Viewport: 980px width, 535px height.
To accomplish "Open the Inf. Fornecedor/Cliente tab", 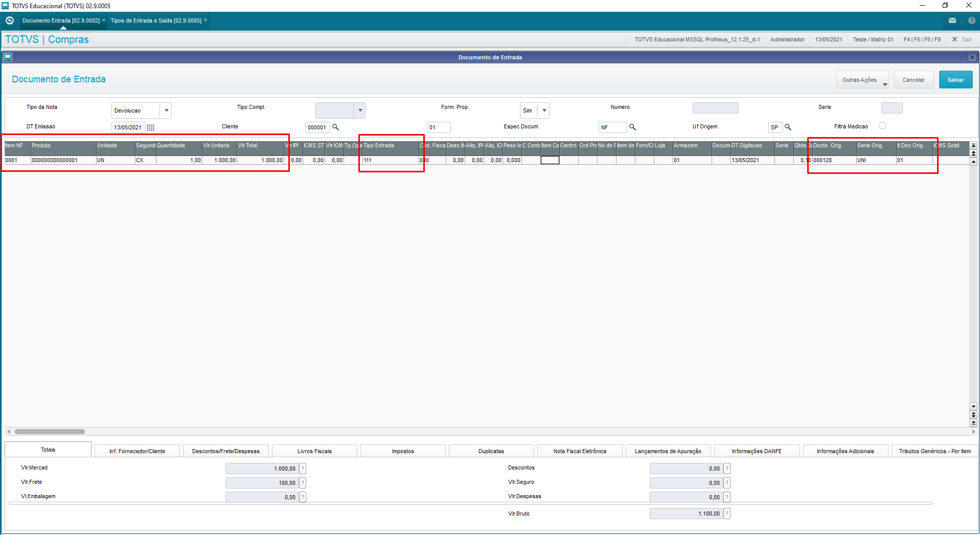I will click(137, 451).
